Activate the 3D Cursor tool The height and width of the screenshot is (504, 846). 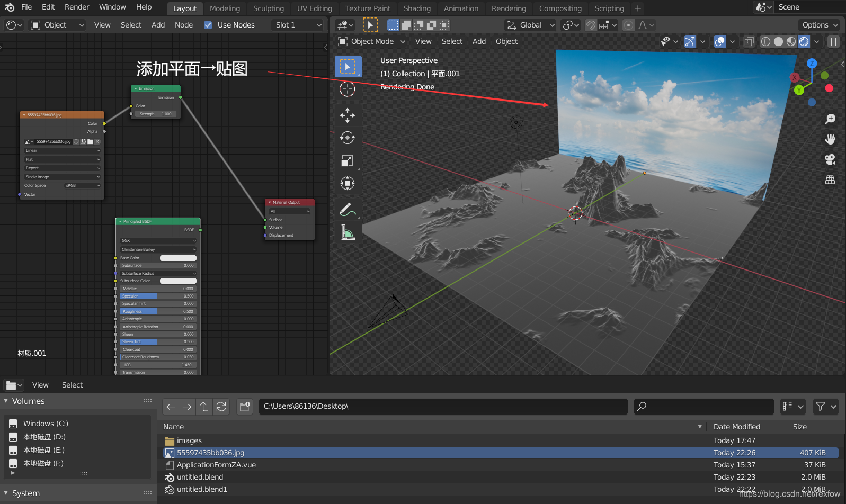coord(347,89)
